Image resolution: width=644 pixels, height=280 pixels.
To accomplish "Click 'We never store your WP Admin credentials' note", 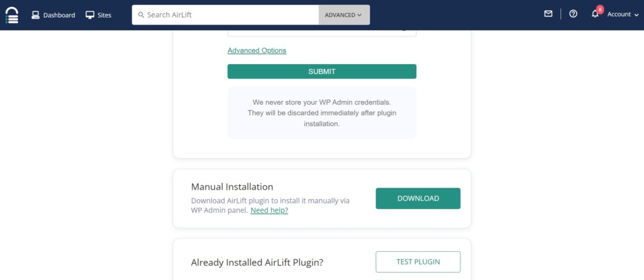I will pos(322,113).
